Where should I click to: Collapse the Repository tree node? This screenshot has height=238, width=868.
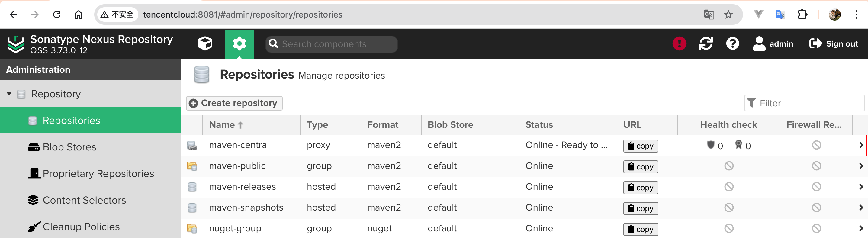point(9,94)
